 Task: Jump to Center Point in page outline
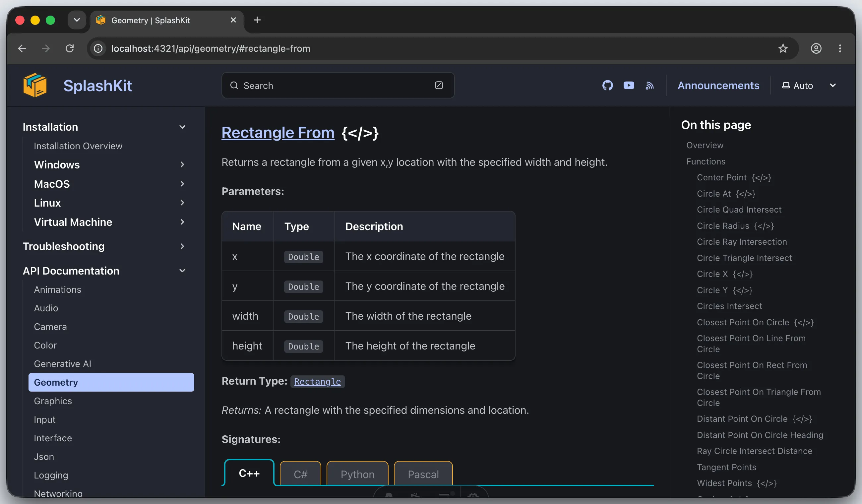[734, 178]
